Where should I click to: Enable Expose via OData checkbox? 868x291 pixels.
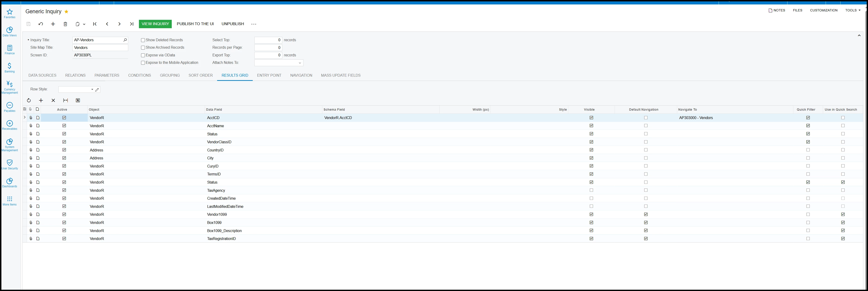[143, 55]
